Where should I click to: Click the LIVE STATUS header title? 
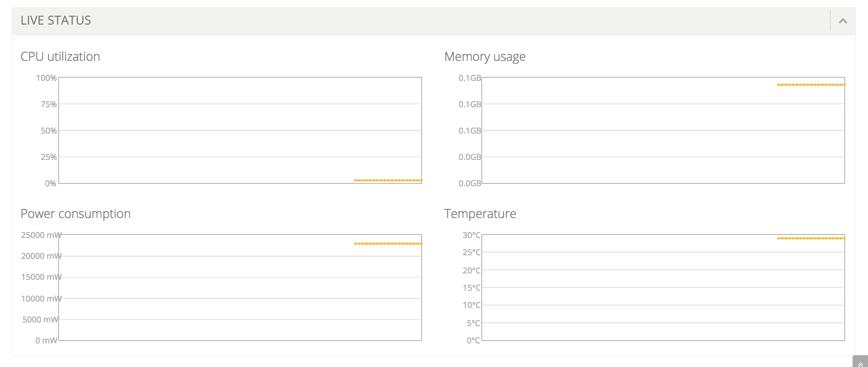coord(56,20)
